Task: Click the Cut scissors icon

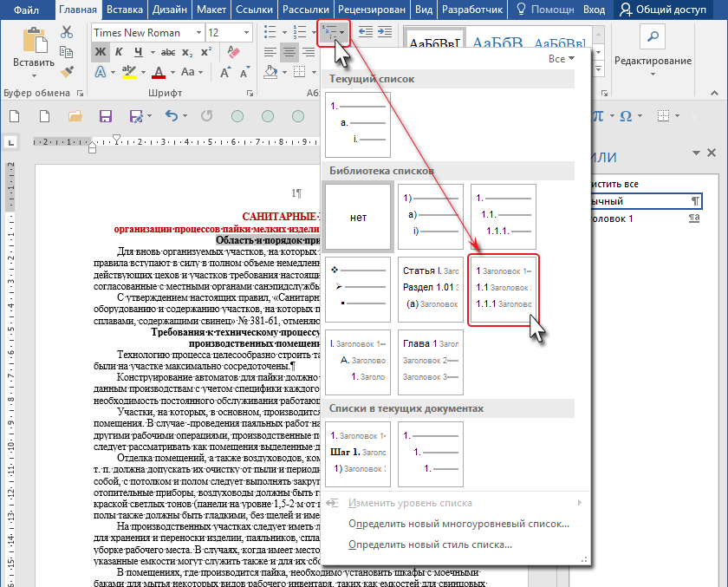Action: coord(67,33)
